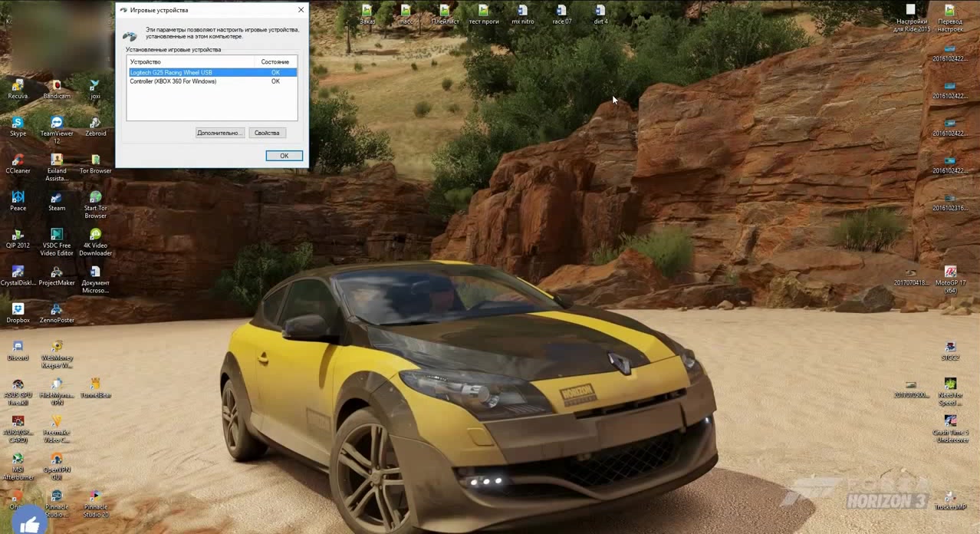Click the Состояние column header
The width and height of the screenshot is (980, 534).
coord(275,61)
